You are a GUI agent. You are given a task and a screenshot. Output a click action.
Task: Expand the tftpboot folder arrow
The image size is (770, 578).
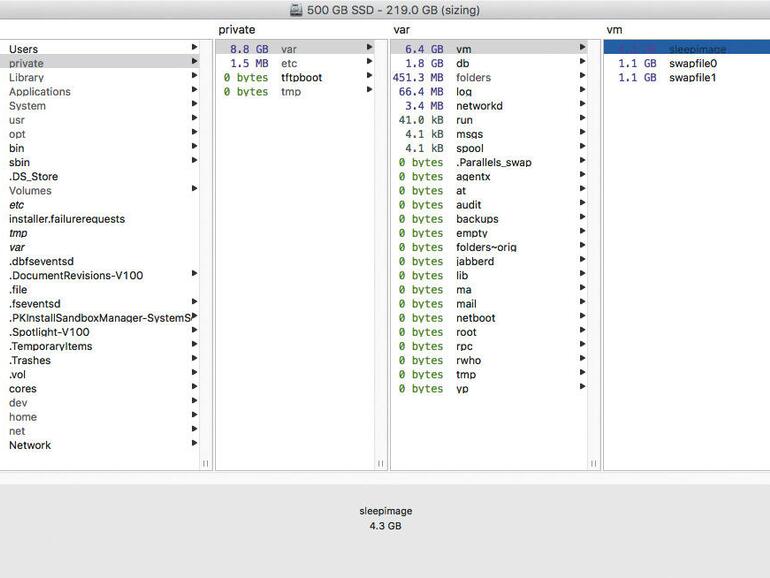(x=369, y=75)
